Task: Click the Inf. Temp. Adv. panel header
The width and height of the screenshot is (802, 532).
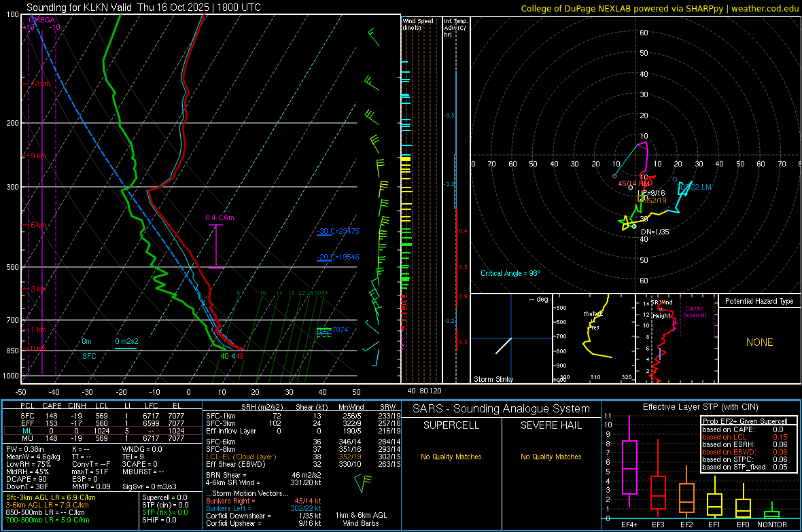Action: pos(455,28)
